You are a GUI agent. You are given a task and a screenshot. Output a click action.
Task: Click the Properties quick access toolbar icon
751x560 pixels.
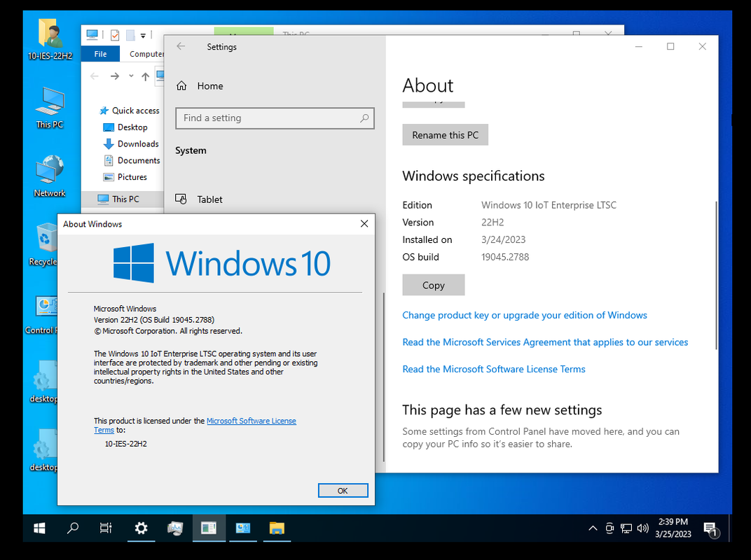[115, 35]
